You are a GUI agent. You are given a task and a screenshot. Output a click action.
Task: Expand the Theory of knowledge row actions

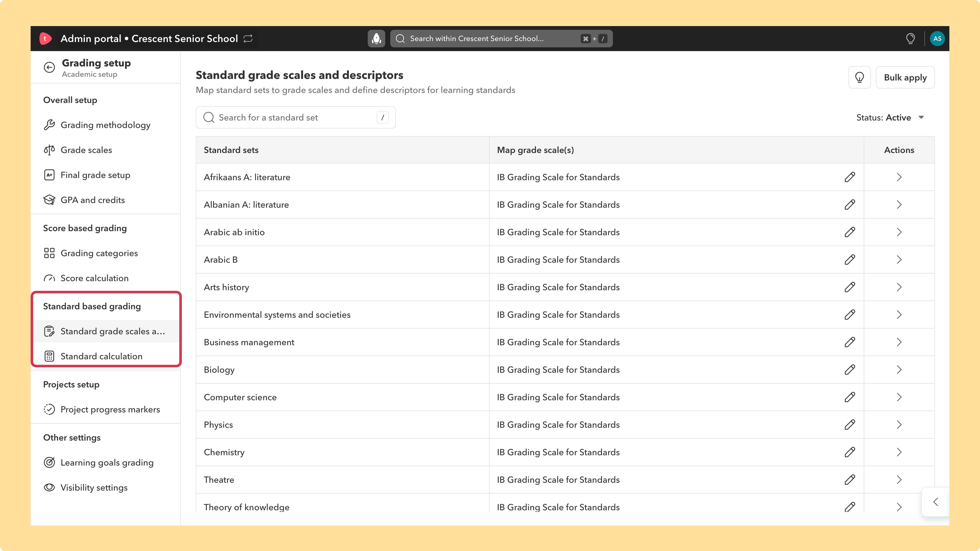[x=899, y=507]
